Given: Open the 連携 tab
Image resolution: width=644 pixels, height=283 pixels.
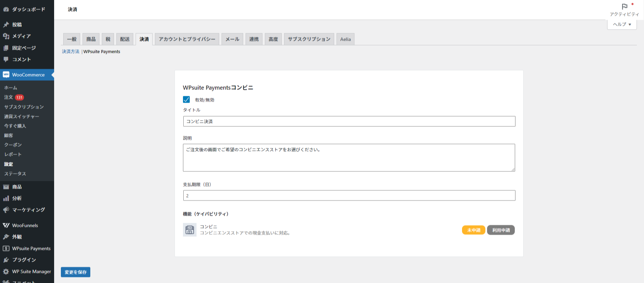Looking at the screenshot, I should tap(254, 39).
